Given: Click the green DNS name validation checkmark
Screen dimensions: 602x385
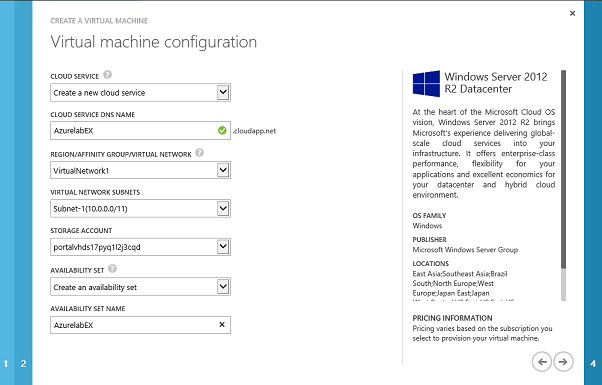Looking at the screenshot, I should point(222,131).
